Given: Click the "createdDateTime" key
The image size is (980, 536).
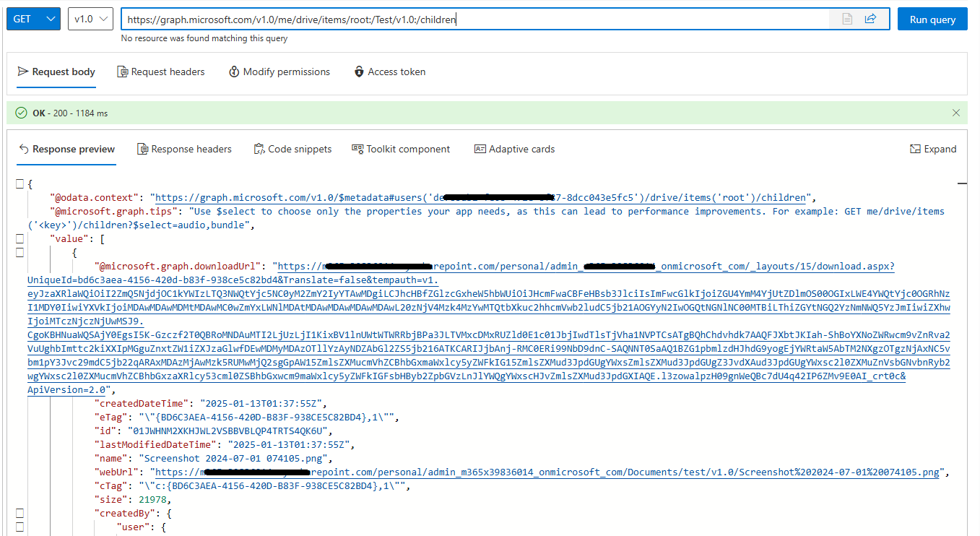Looking at the screenshot, I should pos(141,404).
